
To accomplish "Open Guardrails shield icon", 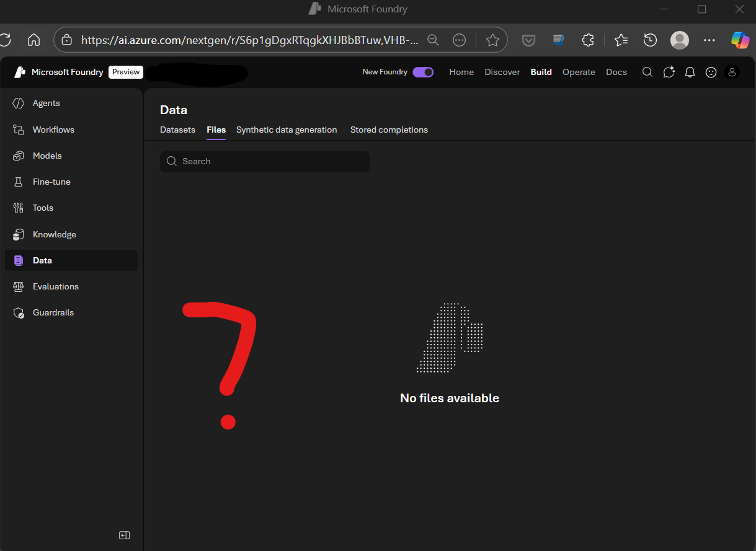I will point(19,312).
